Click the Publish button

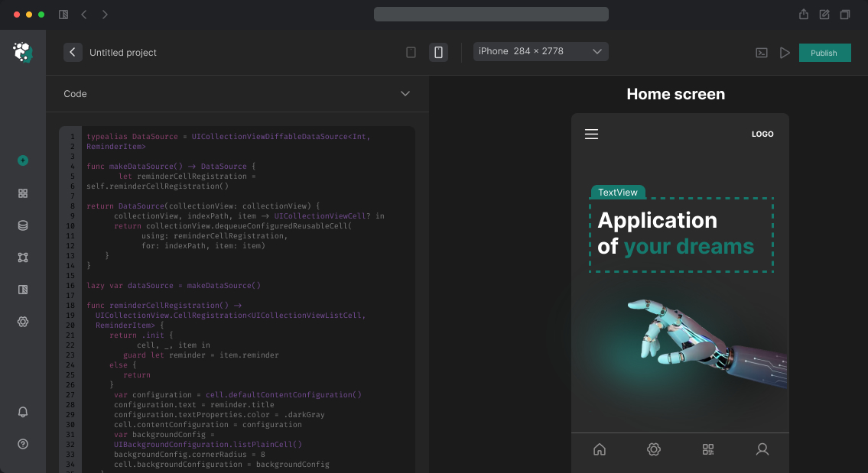[824, 53]
